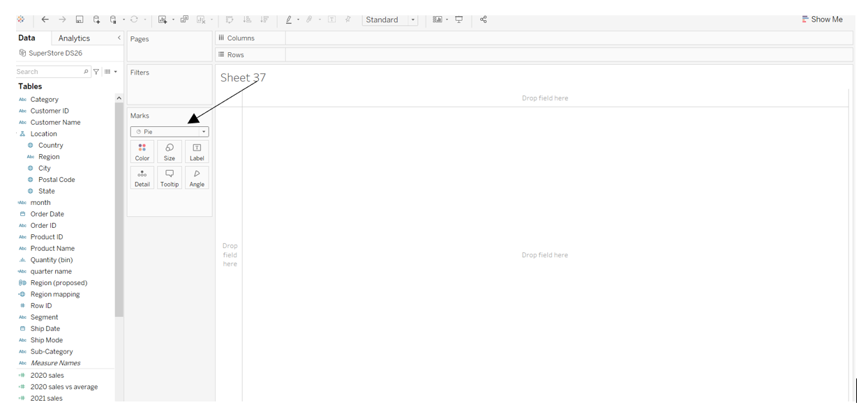Click the show/hide cards icon
The height and width of the screenshot is (414, 868).
click(437, 20)
